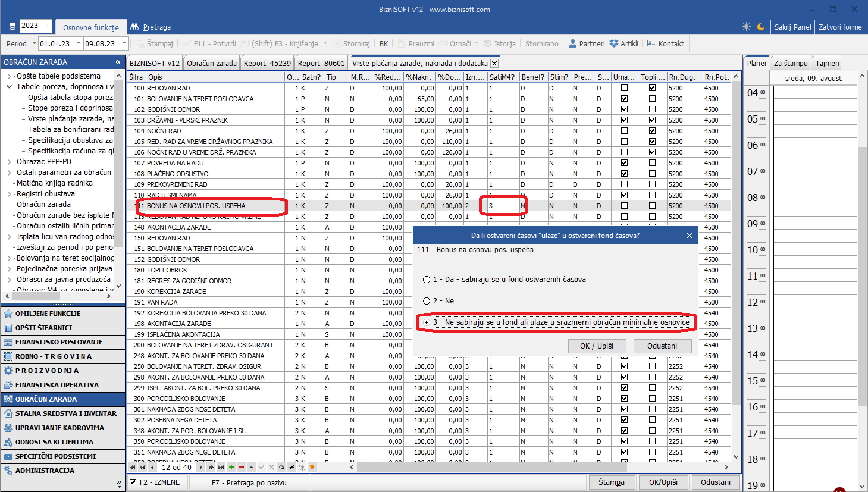Cancel the dialog with Odustani
Screen dimensions: 868x492
click(x=662, y=346)
